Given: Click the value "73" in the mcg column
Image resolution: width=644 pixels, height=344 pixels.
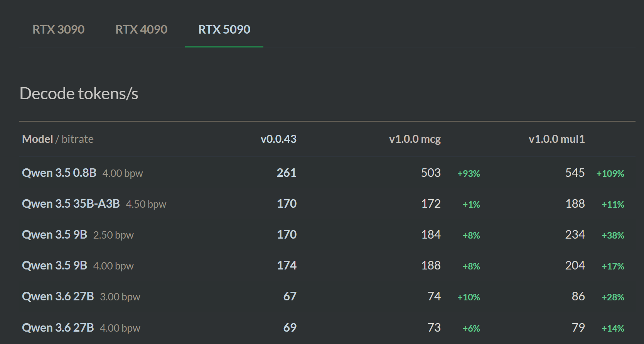Looking at the screenshot, I should coord(434,328).
